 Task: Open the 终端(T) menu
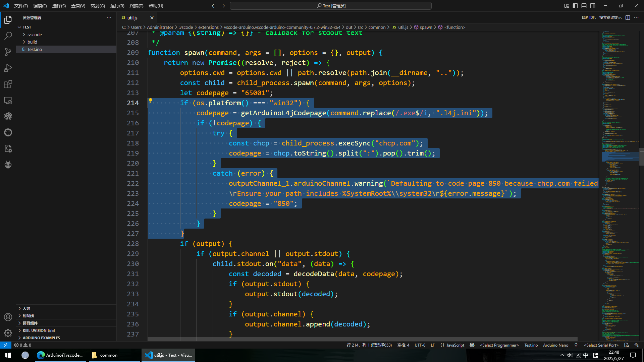[x=136, y=6]
